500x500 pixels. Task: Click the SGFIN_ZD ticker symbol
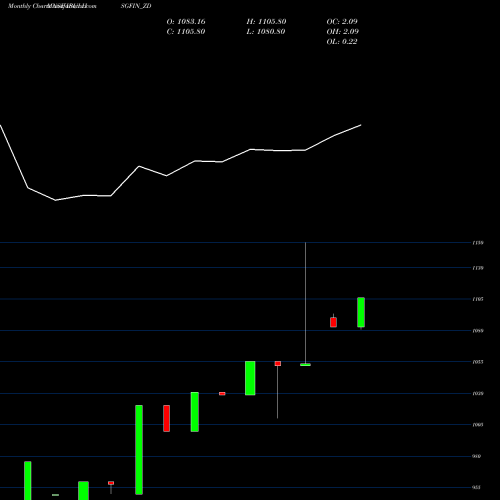pos(136,6)
